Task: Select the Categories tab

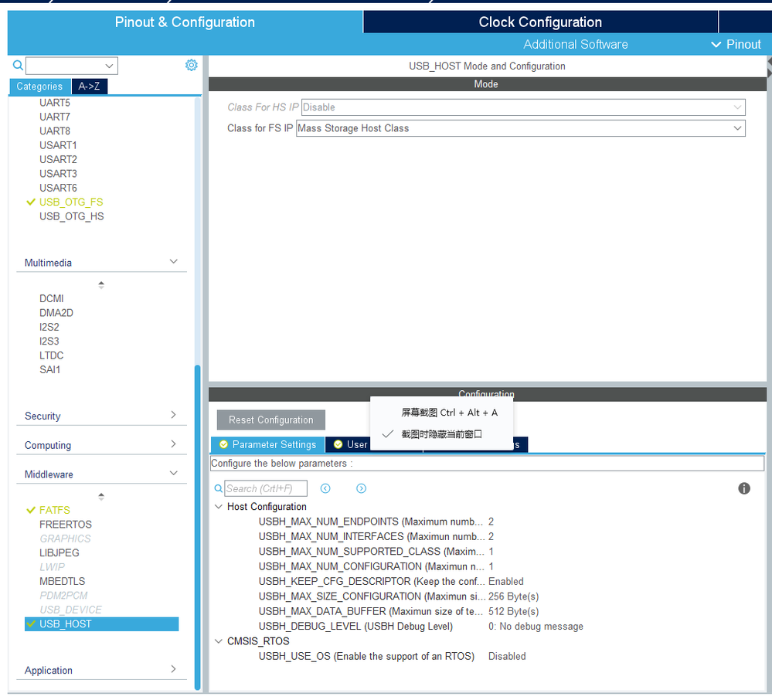Action: [40, 86]
